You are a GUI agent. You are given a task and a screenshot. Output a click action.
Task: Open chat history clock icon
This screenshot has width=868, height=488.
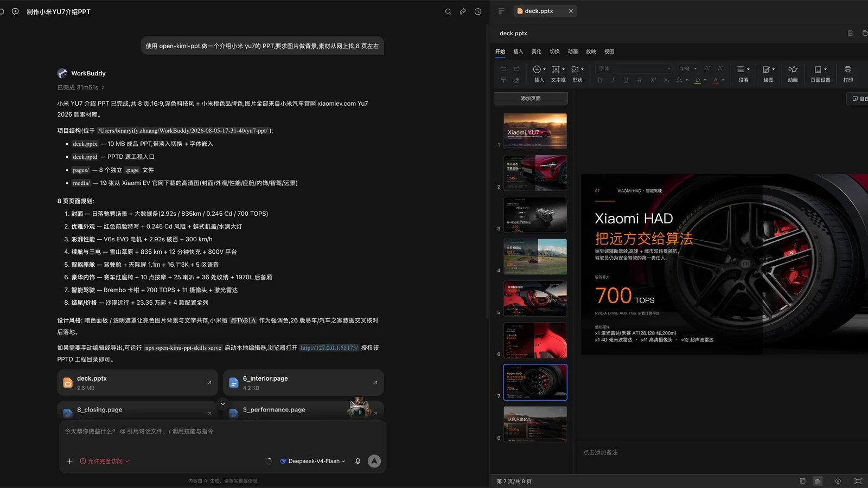(x=478, y=11)
